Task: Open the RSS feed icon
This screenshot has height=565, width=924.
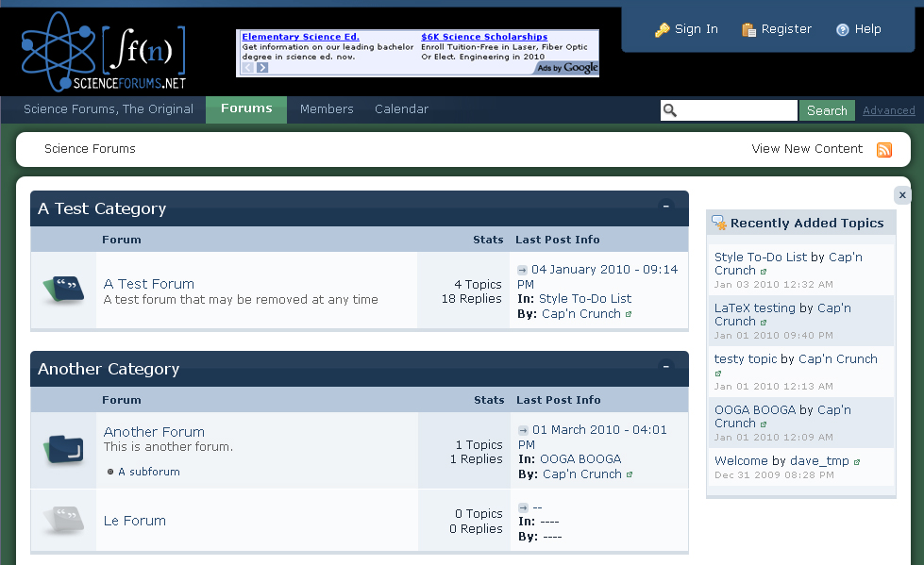Action: click(884, 150)
